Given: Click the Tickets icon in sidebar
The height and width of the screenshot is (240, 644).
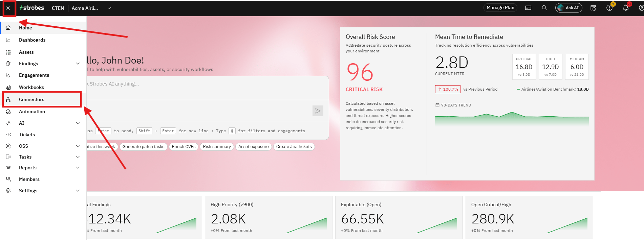Looking at the screenshot, I should click(x=8, y=135).
